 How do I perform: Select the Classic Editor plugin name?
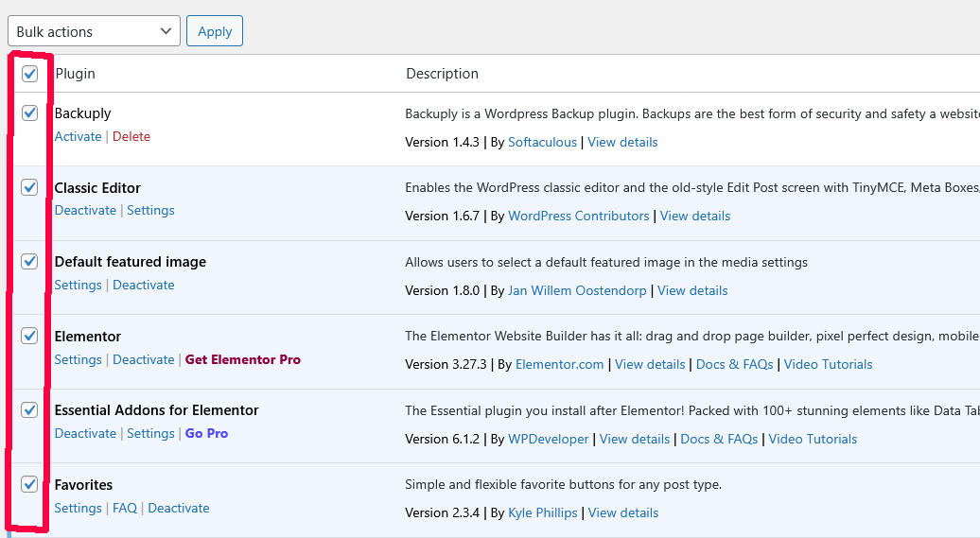[x=97, y=187]
